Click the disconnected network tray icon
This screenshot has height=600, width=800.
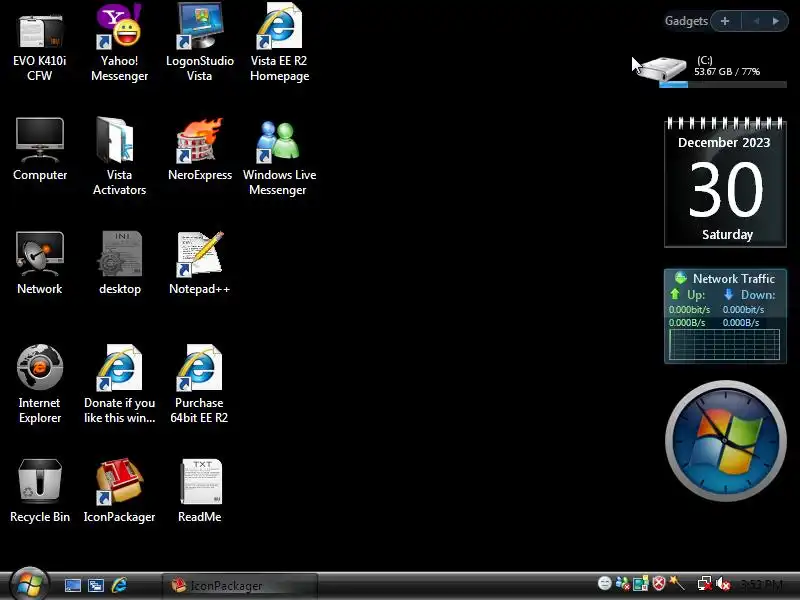click(705, 583)
